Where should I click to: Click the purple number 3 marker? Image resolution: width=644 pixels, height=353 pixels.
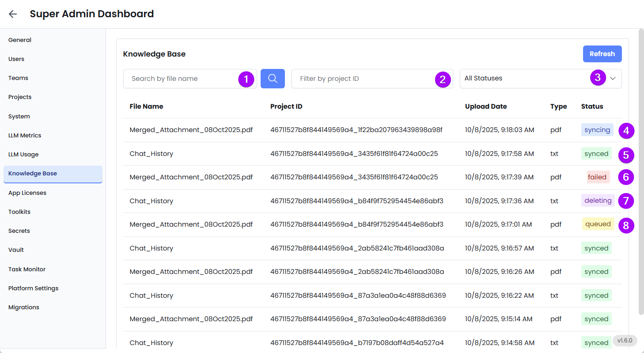tap(598, 78)
